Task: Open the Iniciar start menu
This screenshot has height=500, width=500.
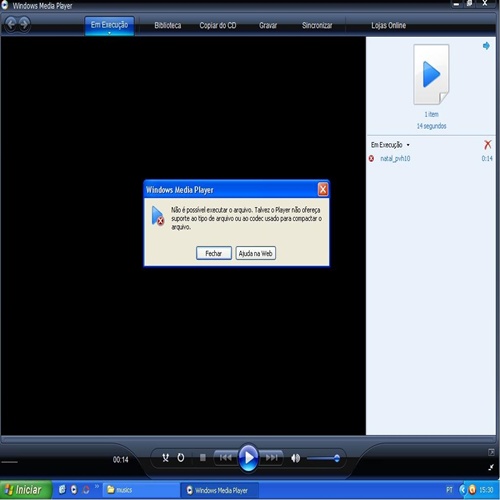Action: (26, 490)
